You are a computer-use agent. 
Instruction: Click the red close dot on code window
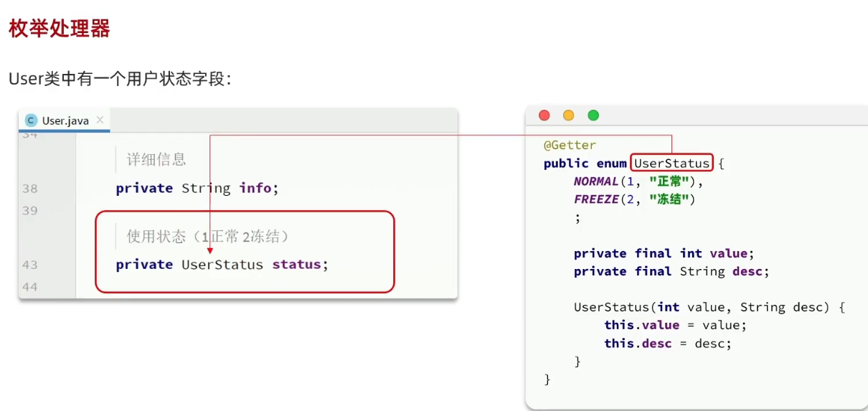[x=544, y=115]
